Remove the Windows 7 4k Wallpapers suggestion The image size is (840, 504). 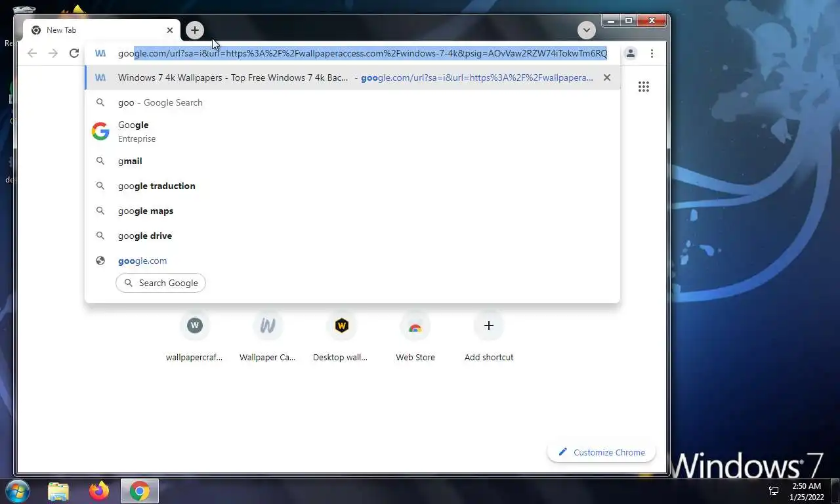pos(607,77)
